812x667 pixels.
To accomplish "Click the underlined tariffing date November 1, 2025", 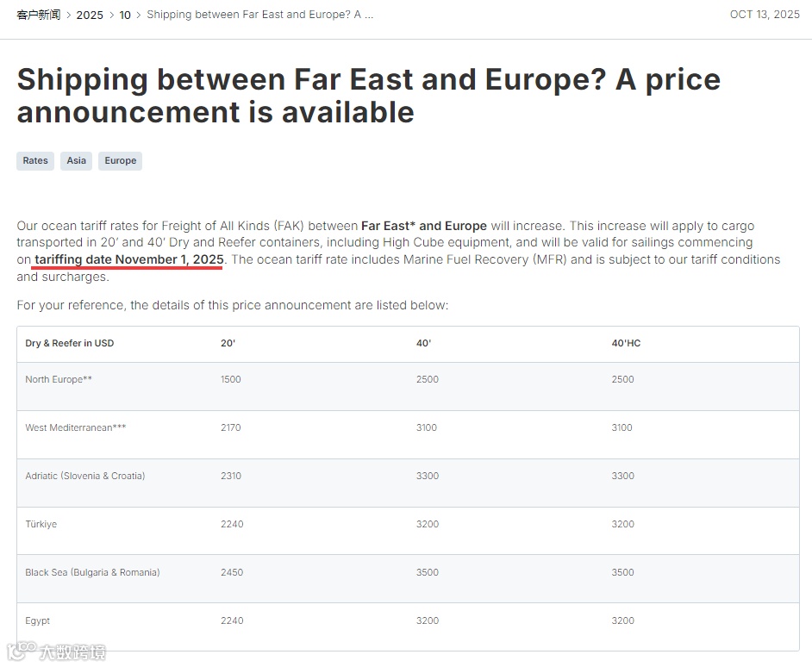I will 129,259.
